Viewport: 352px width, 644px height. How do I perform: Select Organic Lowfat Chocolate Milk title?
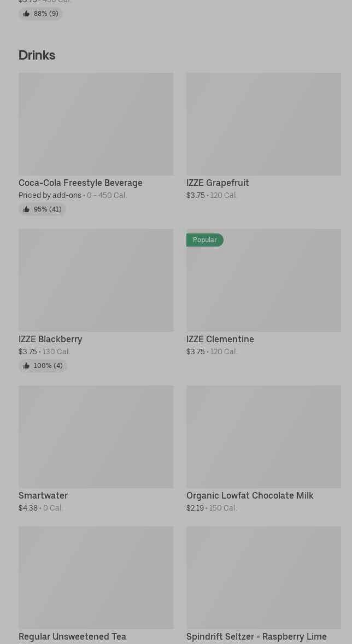click(250, 496)
